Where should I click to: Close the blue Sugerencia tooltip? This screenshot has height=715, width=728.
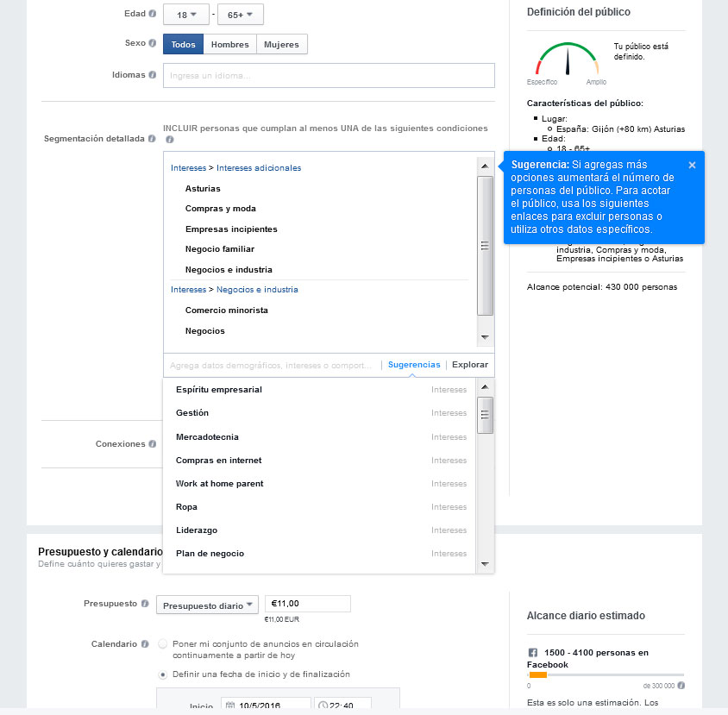click(x=692, y=165)
